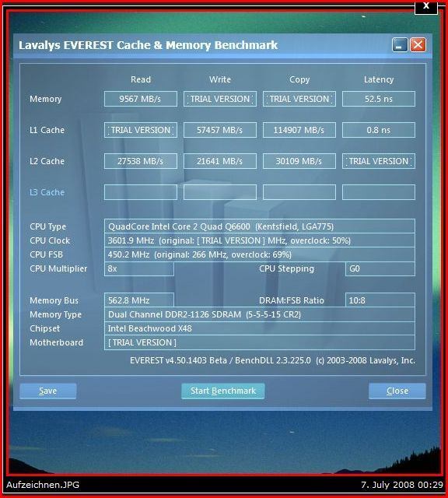Click the empty L3 Cache Copy field
448x498 pixels.
click(x=299, y=192)
